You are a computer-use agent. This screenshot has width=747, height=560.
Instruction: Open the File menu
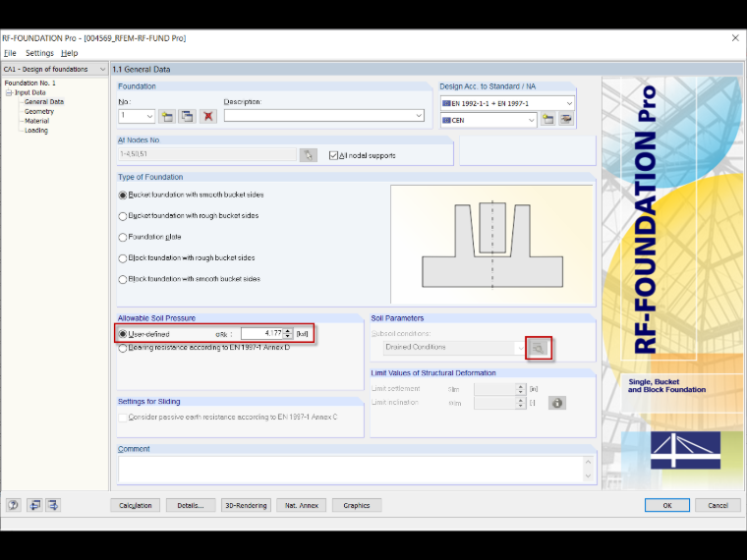(x=10, y=53)
